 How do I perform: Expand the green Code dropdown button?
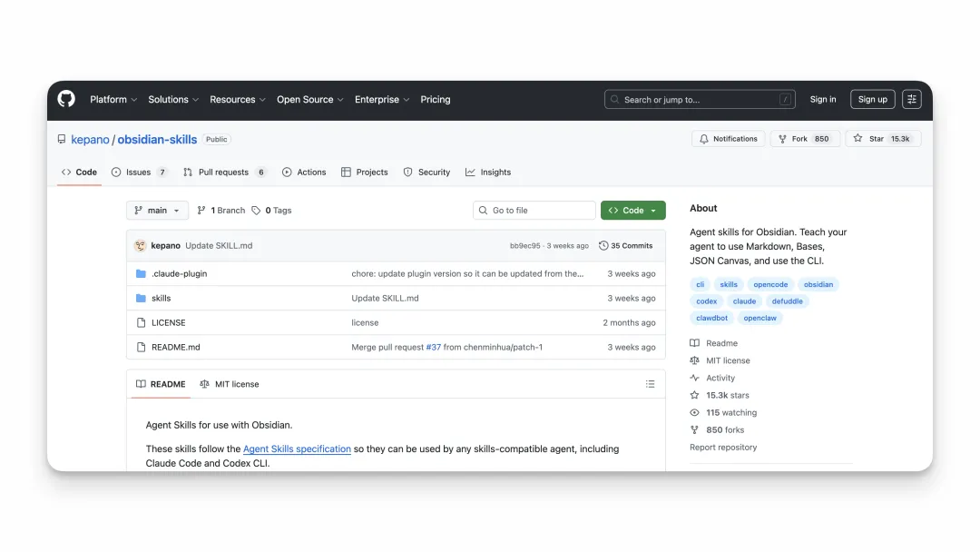(x=632, y=210)
